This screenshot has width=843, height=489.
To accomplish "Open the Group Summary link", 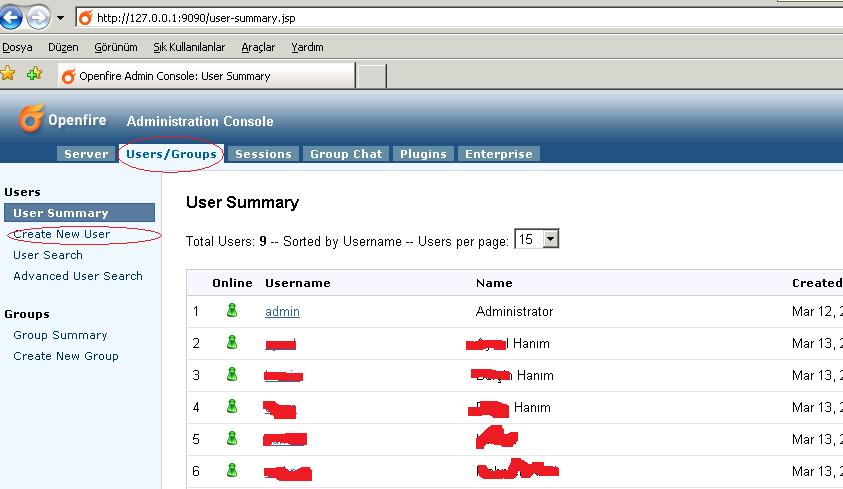I will click(60, 335).
